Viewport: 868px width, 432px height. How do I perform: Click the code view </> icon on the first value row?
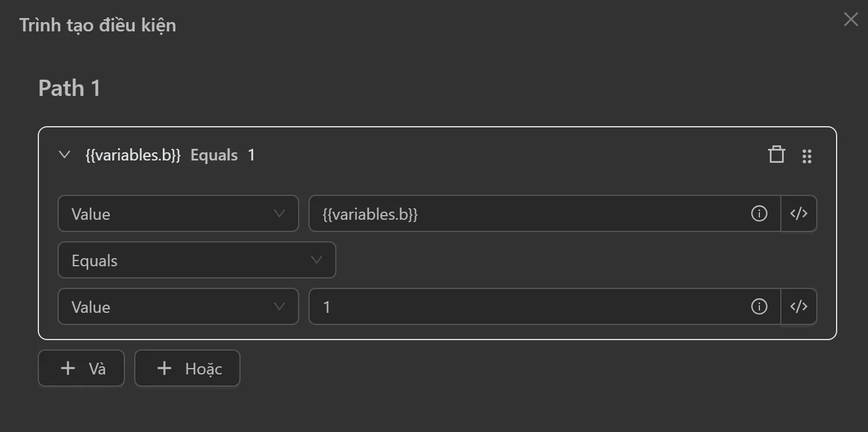tap(799, 213)
